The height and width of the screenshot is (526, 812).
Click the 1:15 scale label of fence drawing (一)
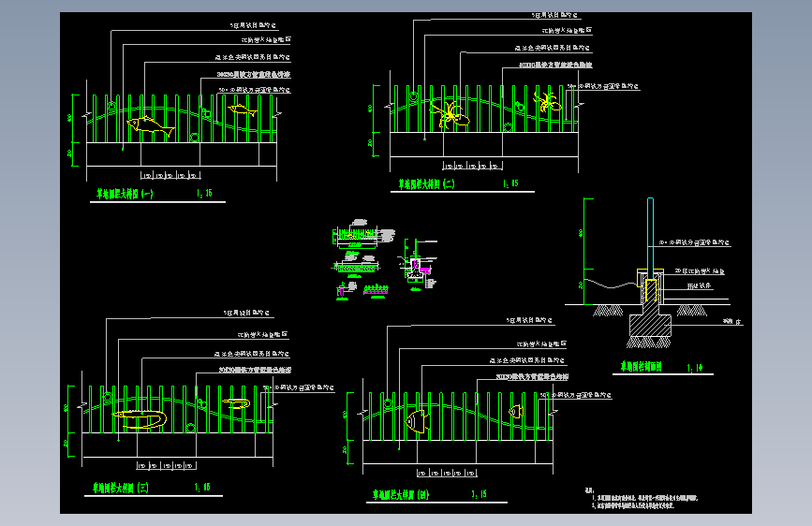point(204,193)
